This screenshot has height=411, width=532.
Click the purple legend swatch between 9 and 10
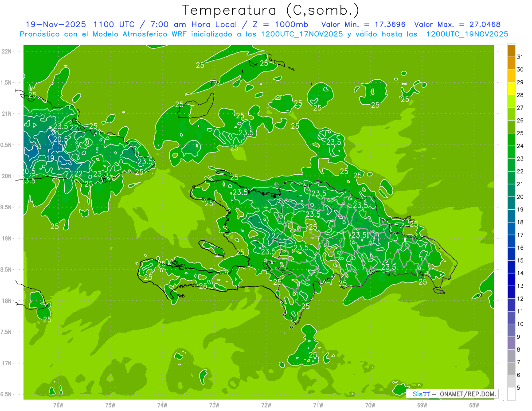[511, 330]
